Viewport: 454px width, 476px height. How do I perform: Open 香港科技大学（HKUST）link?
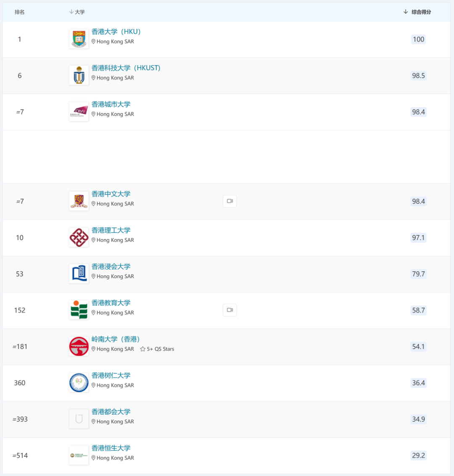pos(126,68)
